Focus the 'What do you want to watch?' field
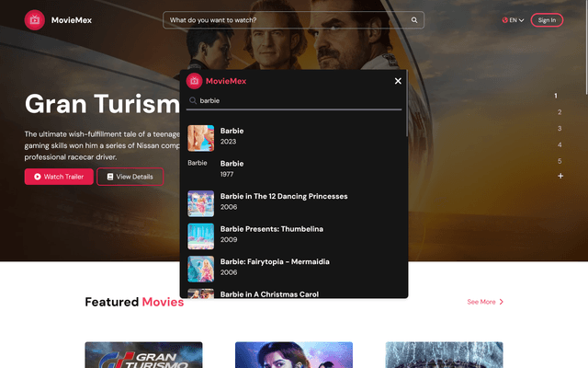 [293, 20]
